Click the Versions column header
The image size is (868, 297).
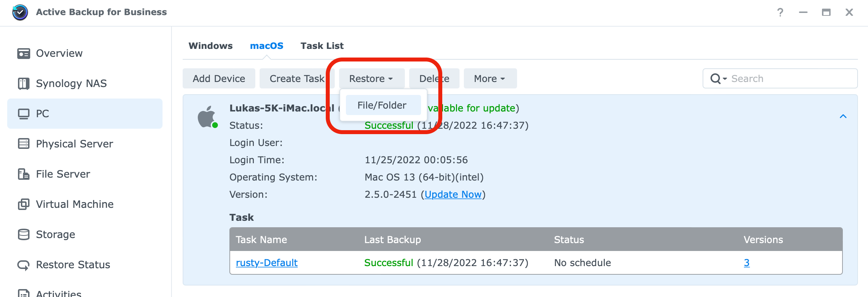763,240
